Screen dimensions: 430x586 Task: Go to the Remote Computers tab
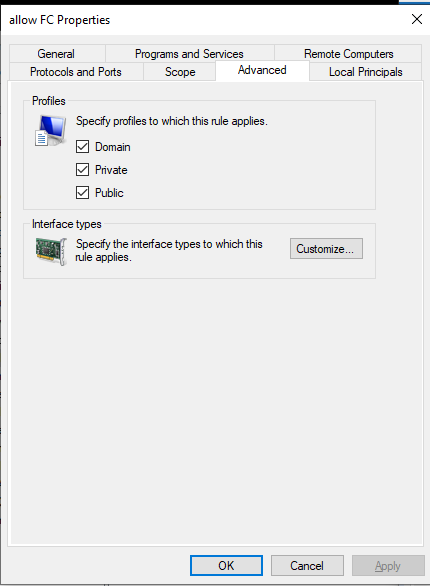[x=349, y=54]
